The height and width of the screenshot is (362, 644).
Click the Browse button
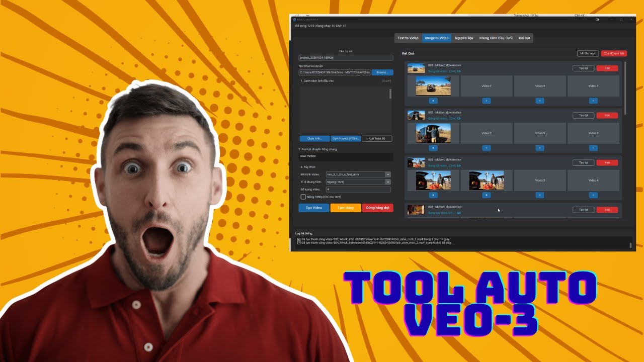[x=382, y=72]
